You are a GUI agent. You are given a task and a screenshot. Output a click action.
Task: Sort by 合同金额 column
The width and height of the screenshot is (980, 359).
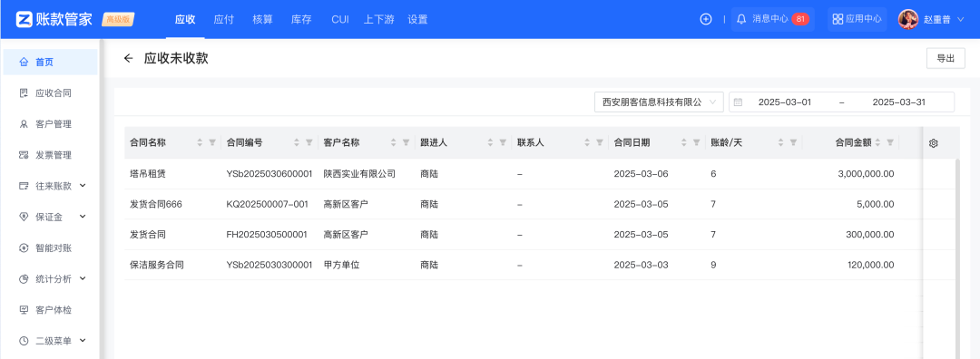877,143
